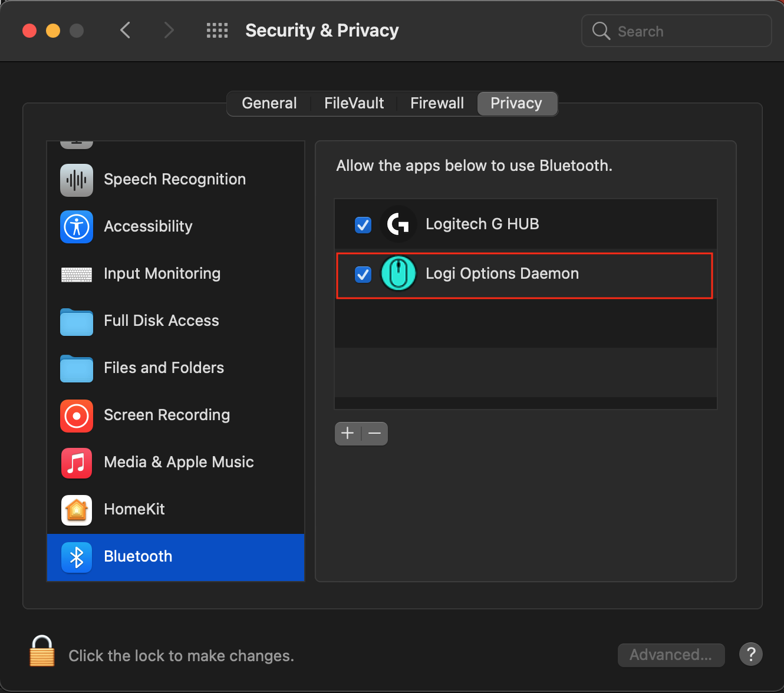Open the FileVault tab
Image resolution: width=784 pixels, height=693 pixels.
pyautogui.click(x=354, y=104)
